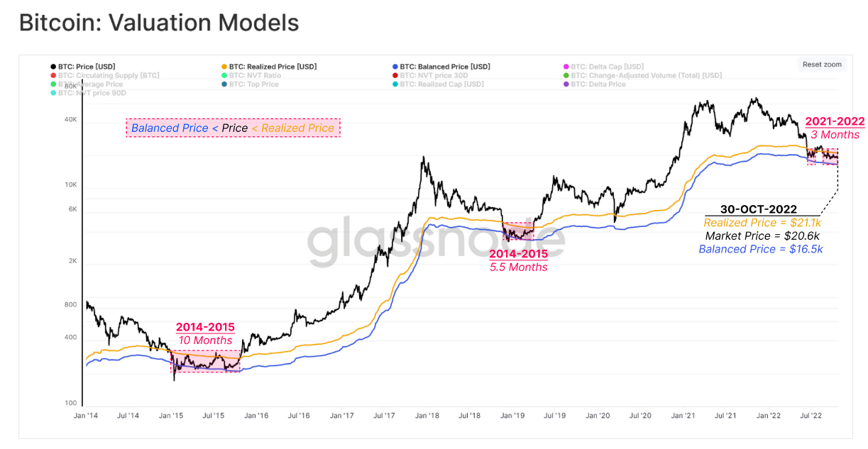
Task: Click the Jan '18 x-axis label
Action: pyautogui.click(x=426, y=416)
